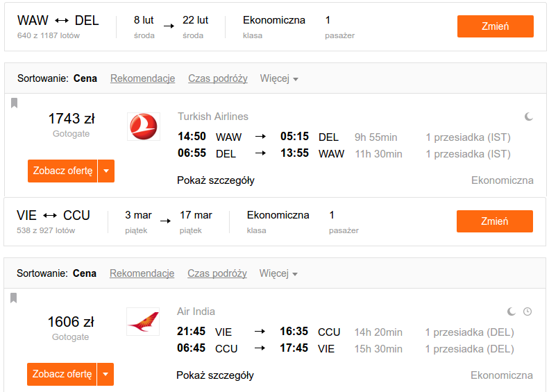The height and width of the screenshot is (392, 549).
Task: Open dropdown arrow next to Zobacz ofertę for 1606 zł
Action: pos(105,374)
